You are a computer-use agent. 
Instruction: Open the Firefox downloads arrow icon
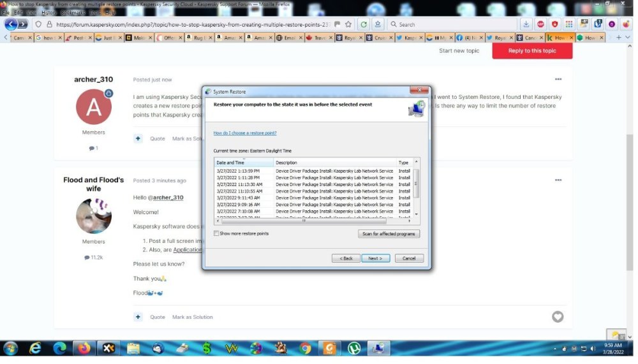(x=526, y=24)
